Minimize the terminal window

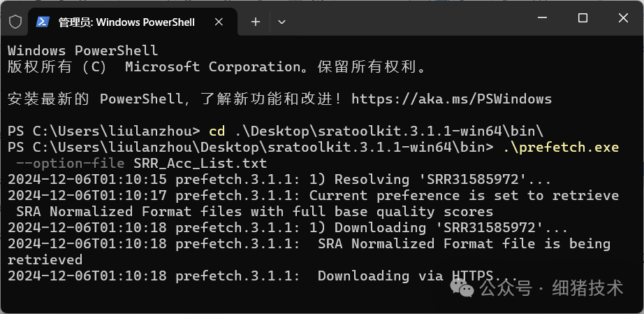pos(542,19)
